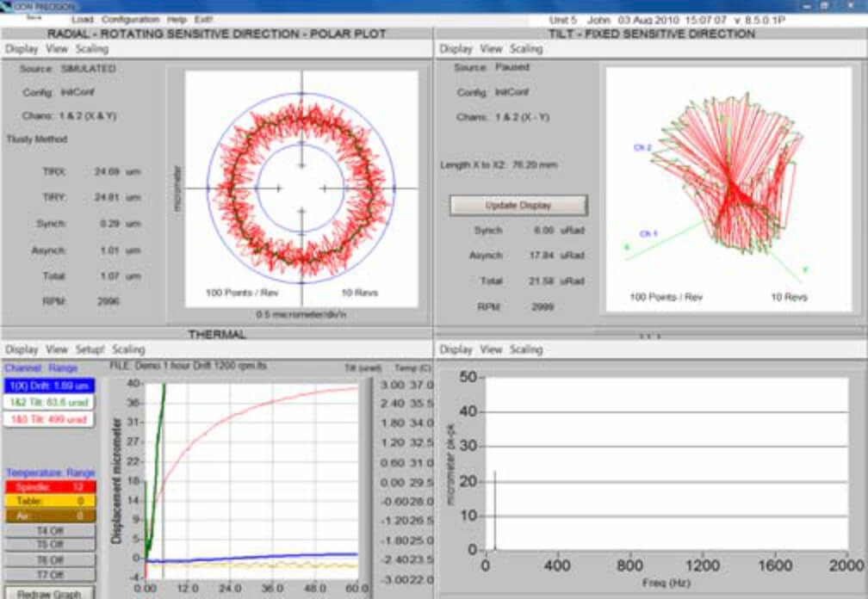Click the Redraw Graph button
Viewport: 868px width, 599px height.
[x=49, y=593]
